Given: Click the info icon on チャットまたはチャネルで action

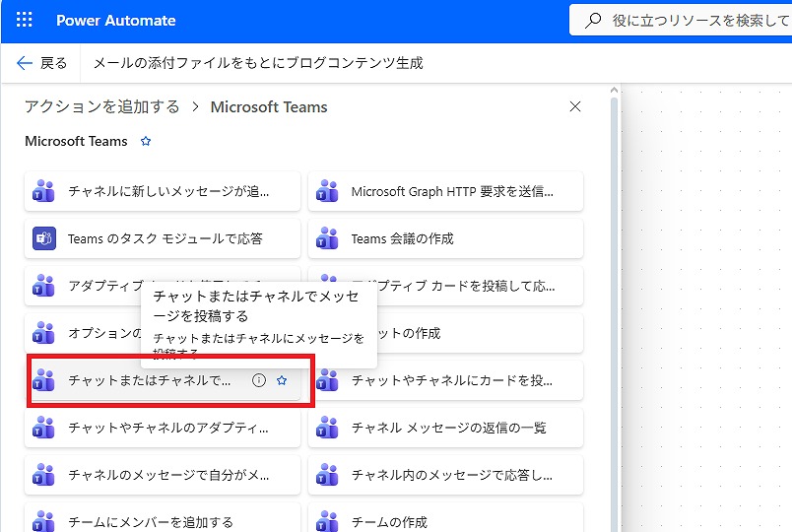Looking at the screenshot, I should click(259, 380).
